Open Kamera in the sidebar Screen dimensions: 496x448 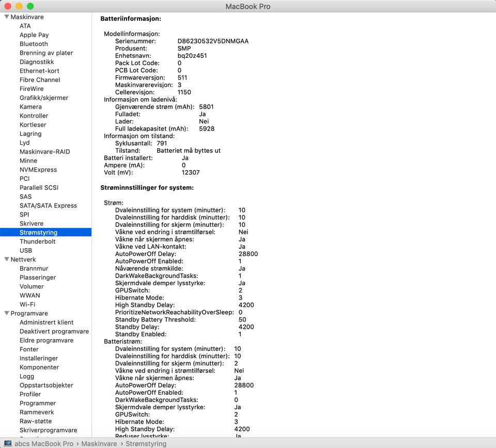30,106
